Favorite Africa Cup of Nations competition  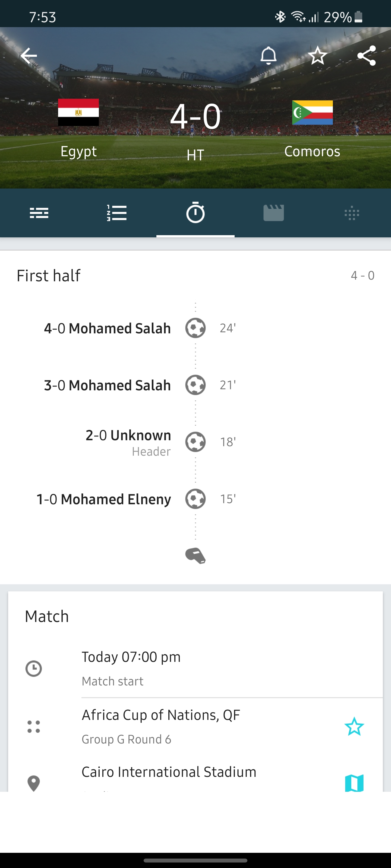(354, 726)
